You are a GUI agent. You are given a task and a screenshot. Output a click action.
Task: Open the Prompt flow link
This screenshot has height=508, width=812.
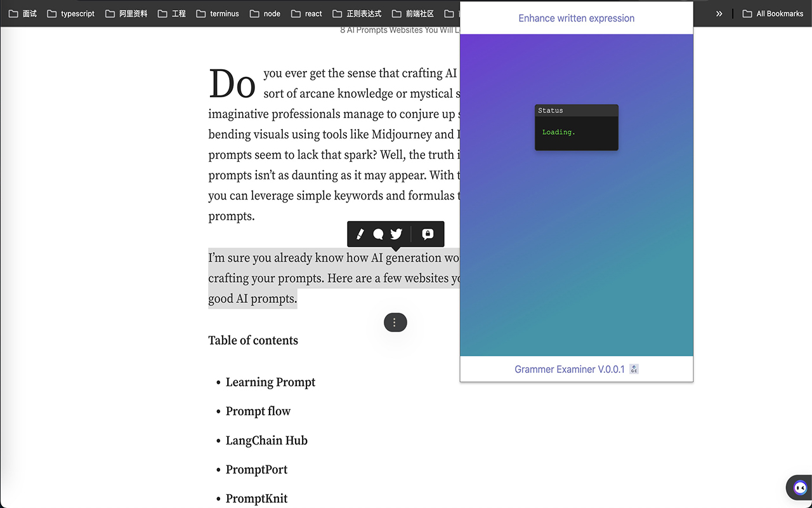(x=258, y=411)
